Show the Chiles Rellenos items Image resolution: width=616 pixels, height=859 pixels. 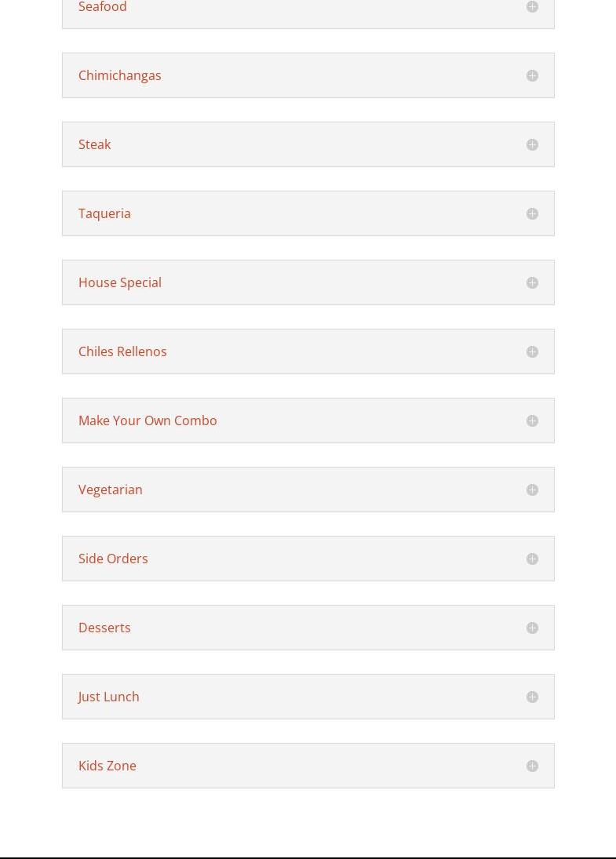click(x=122, y=351)
